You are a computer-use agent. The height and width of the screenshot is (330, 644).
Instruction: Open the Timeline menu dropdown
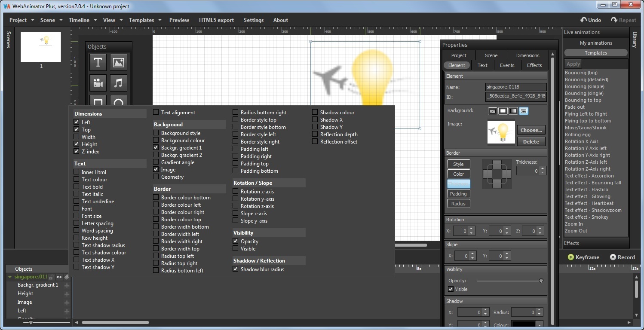point(83,20)
